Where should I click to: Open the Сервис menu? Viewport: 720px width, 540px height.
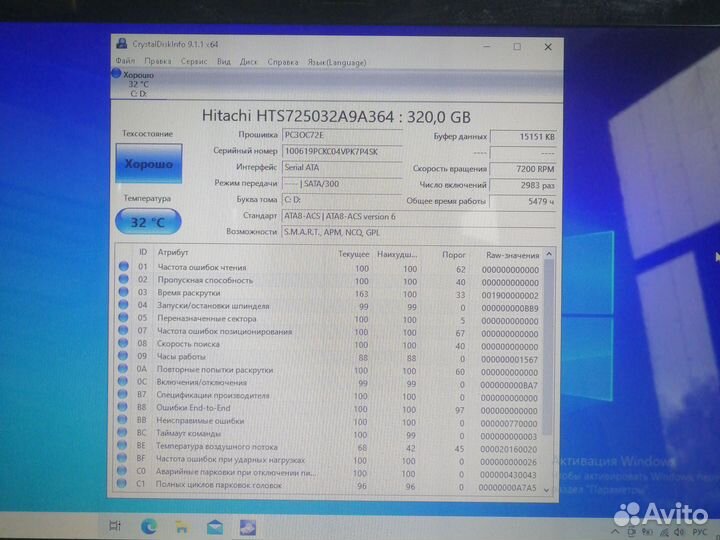click(x=194, y=61)
